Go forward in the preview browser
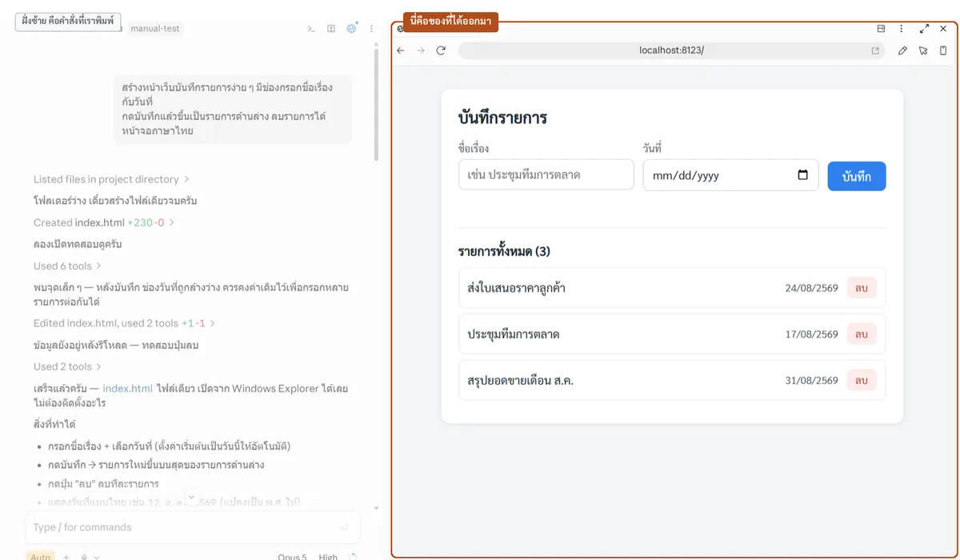The width and height of the screenshot is (960, 560). (421, 50)
